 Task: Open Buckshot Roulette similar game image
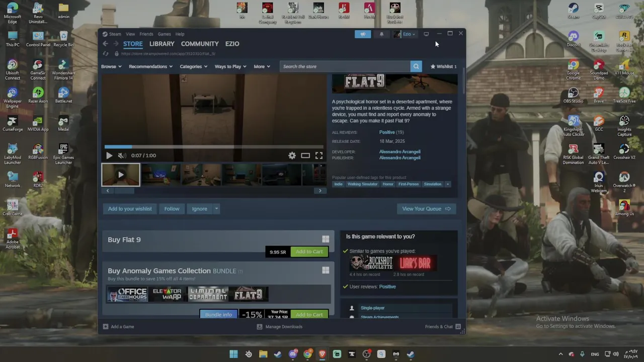coord(371,263)
